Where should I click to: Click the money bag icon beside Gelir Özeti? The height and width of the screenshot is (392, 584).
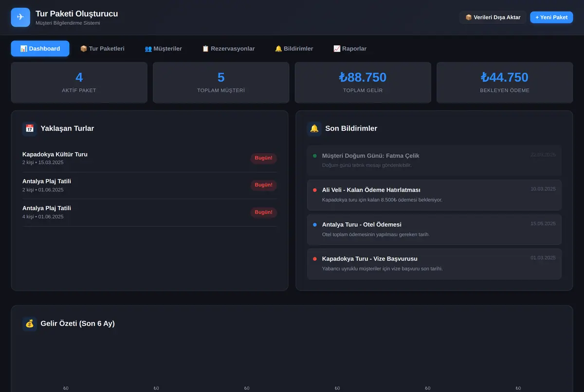[x=30, y=323]
